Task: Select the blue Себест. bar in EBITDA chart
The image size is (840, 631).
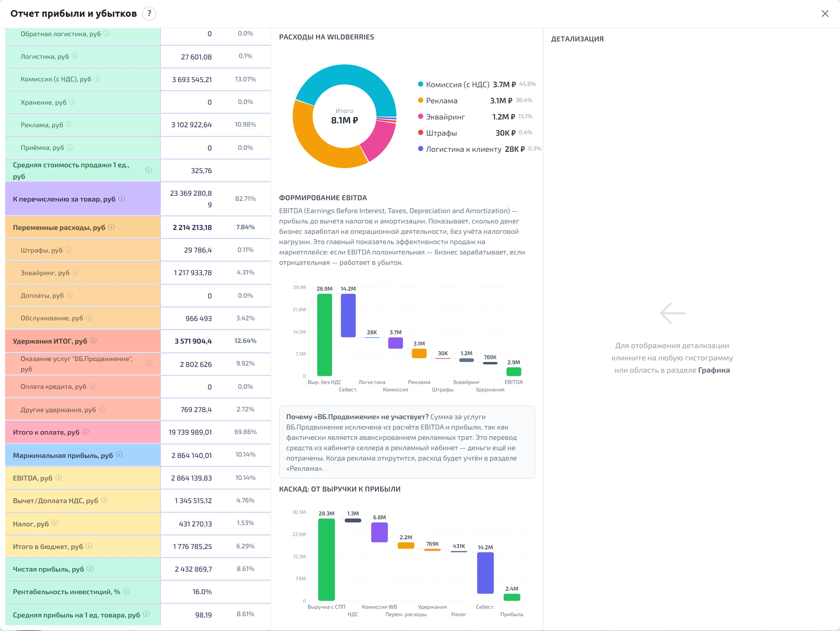Action: [348, 315]
